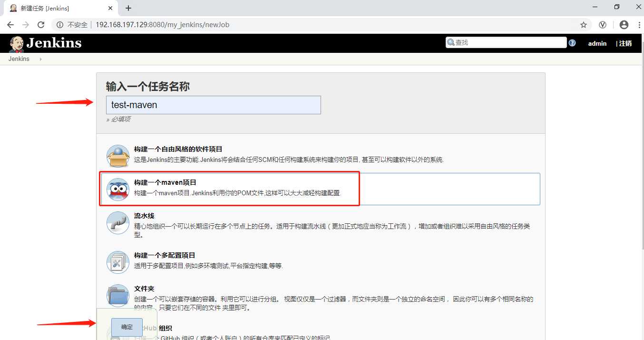Click the task name input field
The image size is (644, 340).
[214, 105]
